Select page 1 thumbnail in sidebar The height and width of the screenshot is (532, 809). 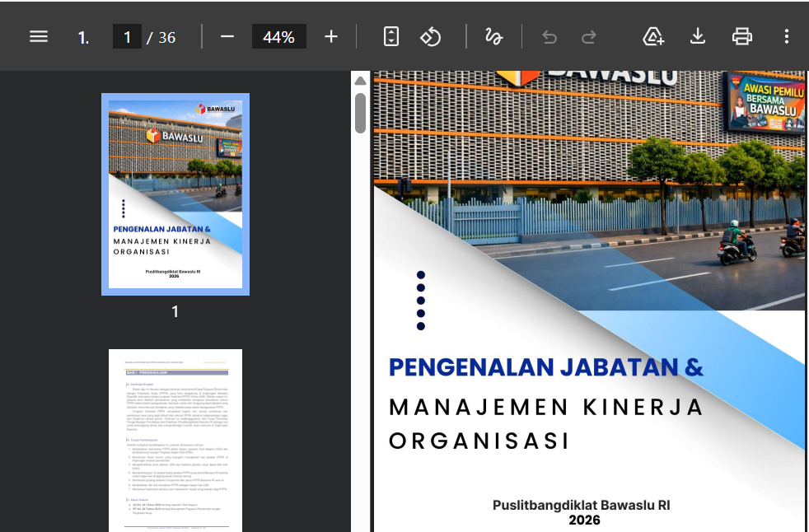[x=175, y=194]
